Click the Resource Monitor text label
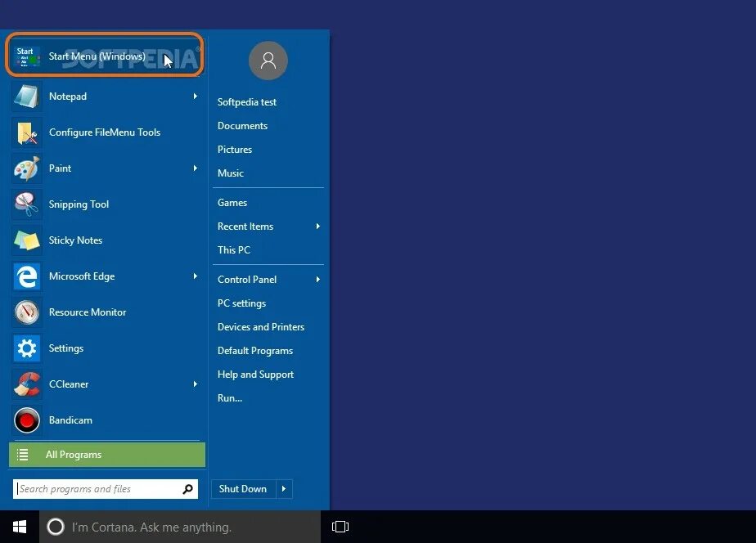This screenshot has width=756, height=543. [x=88, y=312]
